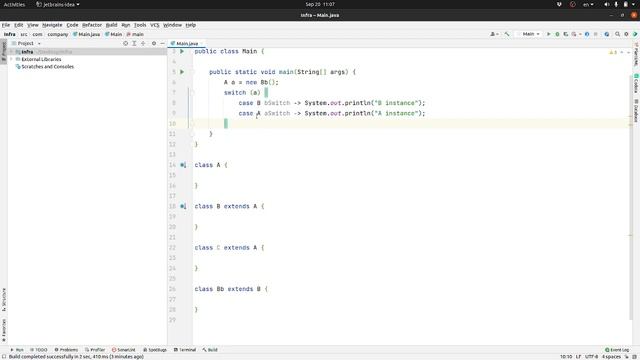This screenshot has width=640, height=360.
Task: Click 'company' in navigation breadcrumb
Action: [x=58, y=34]
